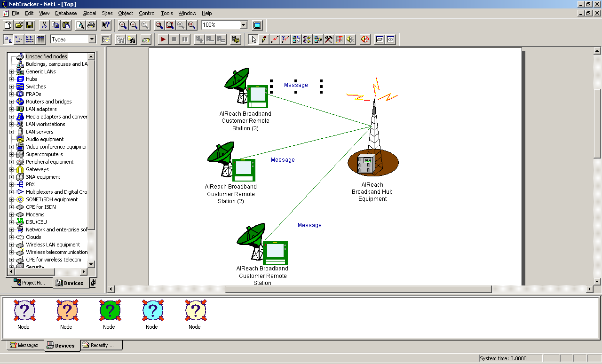602x364 pixels.
Task: Open the Database menu
Action: (66, 13)
